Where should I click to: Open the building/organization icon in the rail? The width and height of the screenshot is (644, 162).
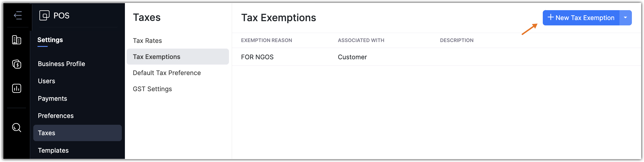(17, 40)
